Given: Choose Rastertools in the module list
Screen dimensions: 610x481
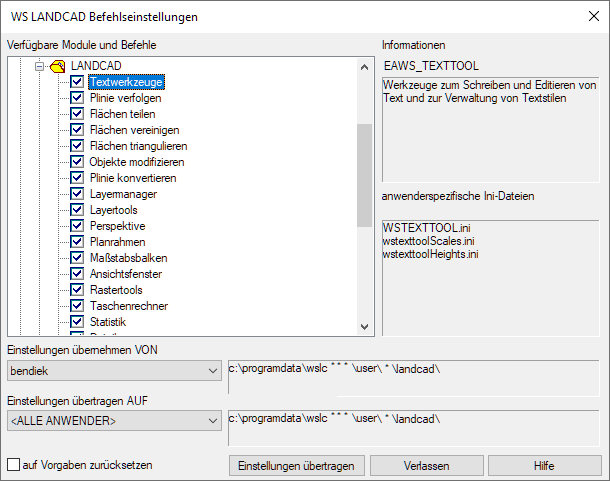Looking at the screenshot, I should pos(115,290).
